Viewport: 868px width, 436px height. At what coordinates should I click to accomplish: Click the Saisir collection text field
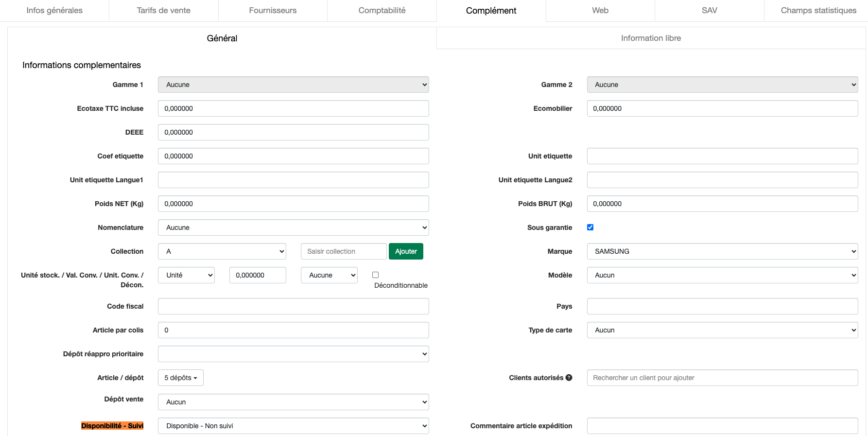tap(343, 251)
